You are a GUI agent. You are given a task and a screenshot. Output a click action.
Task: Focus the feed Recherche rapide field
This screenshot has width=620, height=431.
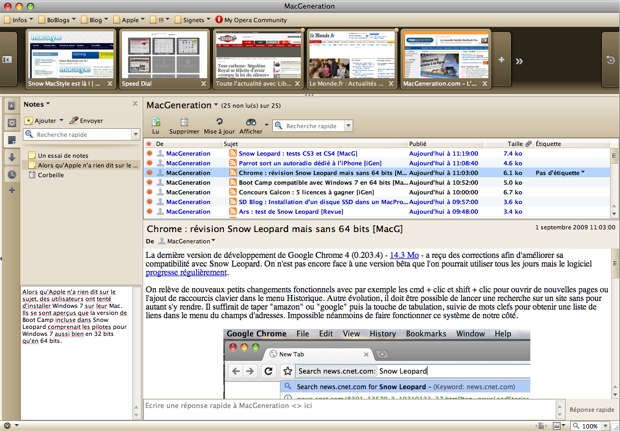308,126
